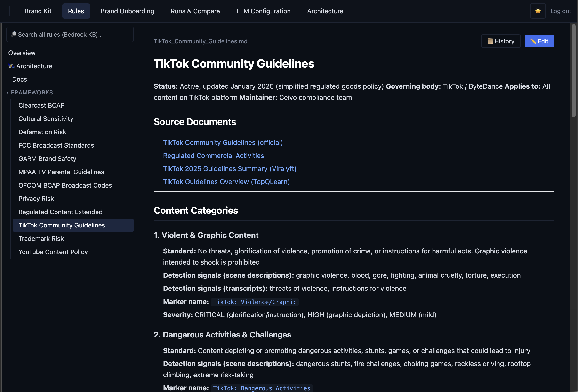The image size is (578, 392).
Task: Select Cultural Sensitivity framework
Action: point(73,118)
